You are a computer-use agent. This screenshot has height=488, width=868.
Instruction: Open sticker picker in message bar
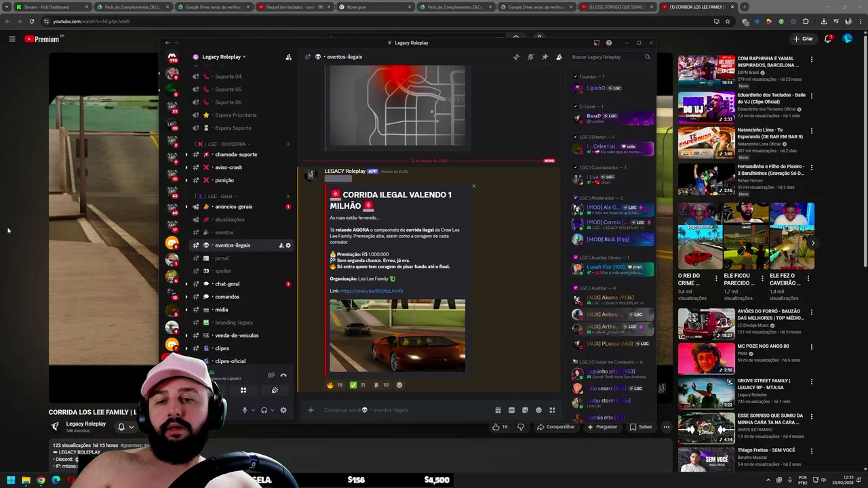pyautogui.click(x=525, y=410)
